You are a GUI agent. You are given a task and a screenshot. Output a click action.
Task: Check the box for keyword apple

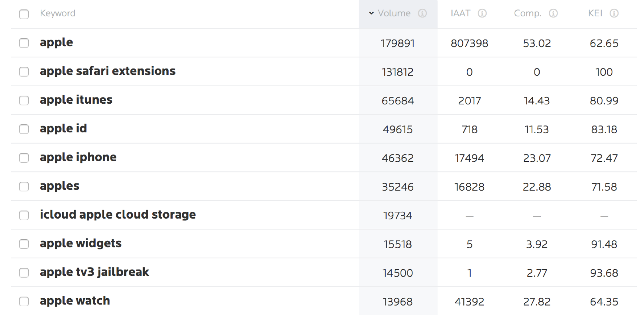pyautogui.click(x=24, y=43)
